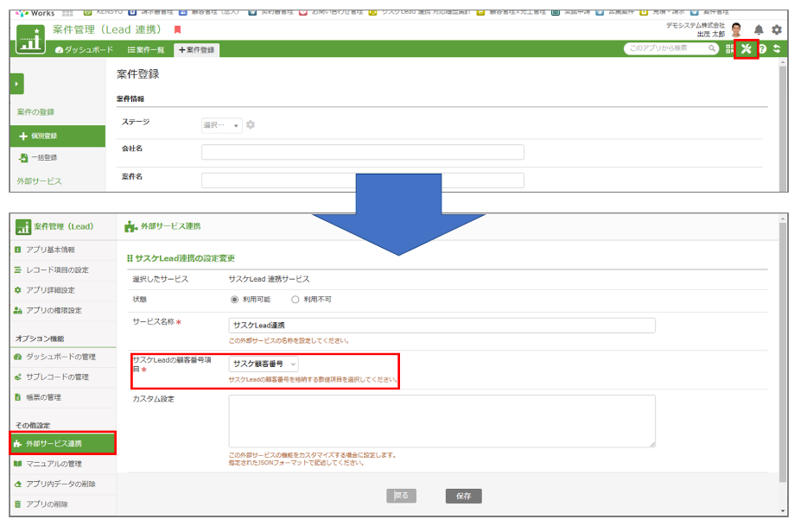The image size is (801, 532).
Task: Click the 戻る button
Action: (x=402, y=496)
